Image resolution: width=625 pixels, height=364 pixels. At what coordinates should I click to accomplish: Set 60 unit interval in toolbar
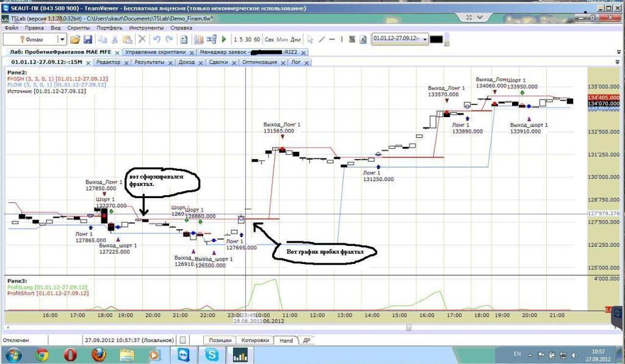point(257,40)
